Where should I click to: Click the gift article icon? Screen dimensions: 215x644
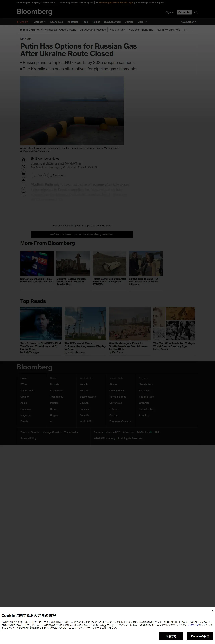click(24, 193)
